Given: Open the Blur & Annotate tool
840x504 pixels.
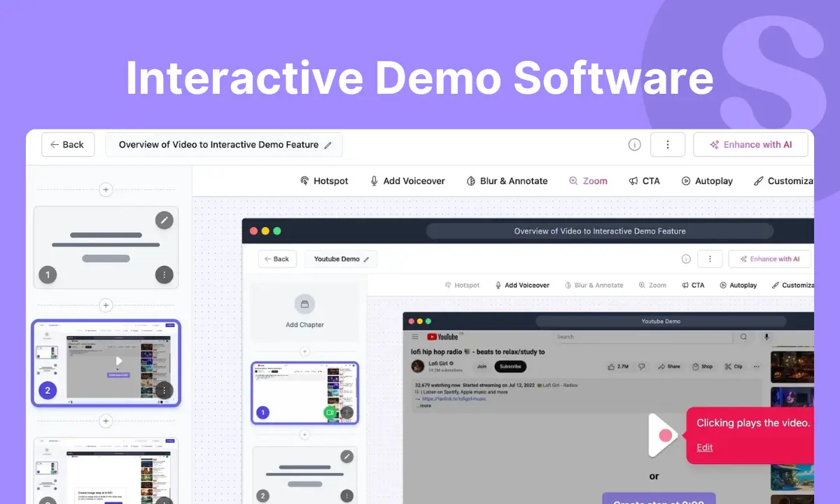Looking at the screenshot, I should (x=507, y=181).
